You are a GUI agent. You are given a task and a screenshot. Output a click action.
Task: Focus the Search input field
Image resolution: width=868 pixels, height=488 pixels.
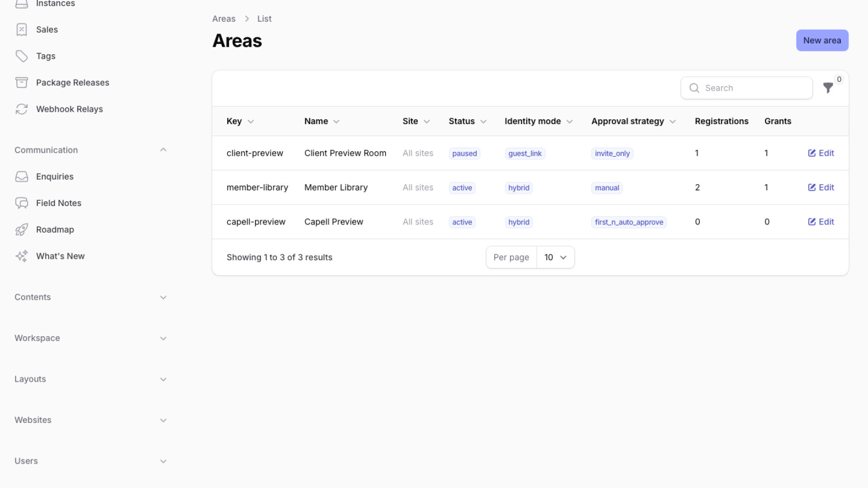[746, 88]
